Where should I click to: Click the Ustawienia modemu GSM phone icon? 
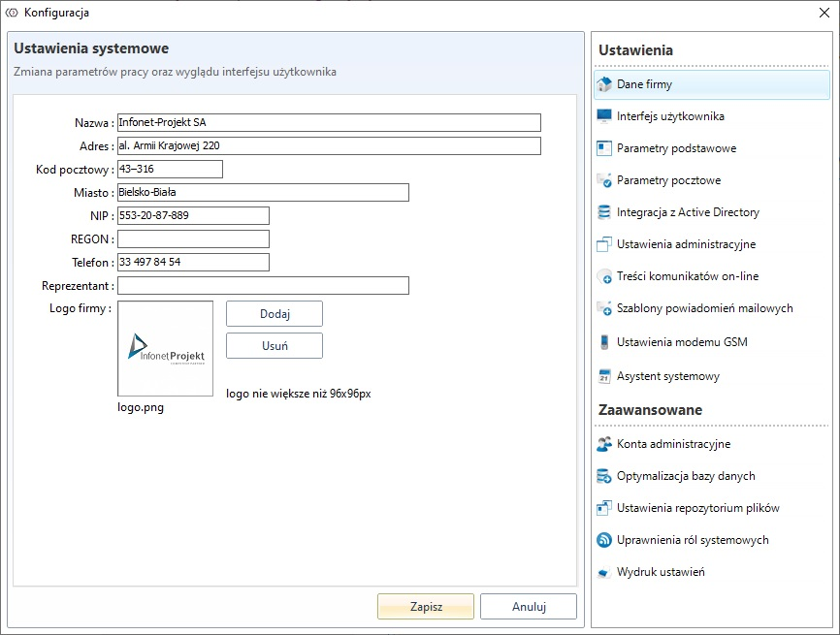pos(603,342)
